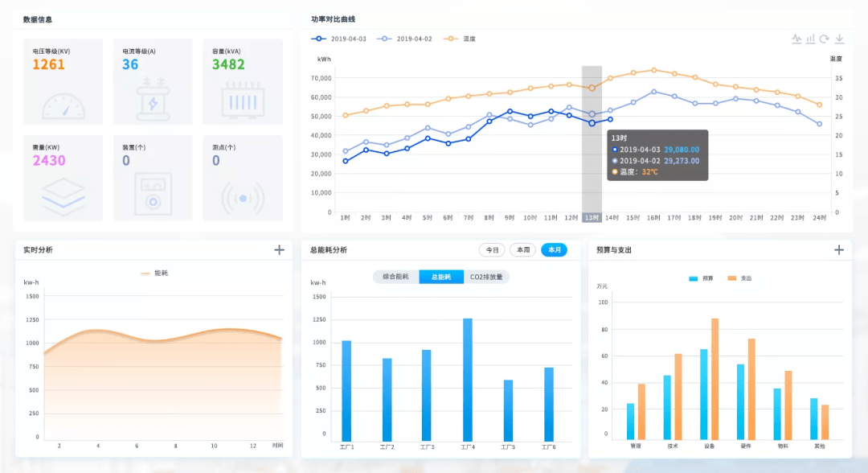Screen dimensions: 868x473
Task: Toggle the 2019-04-02 legend series
Action: (404, 39)
